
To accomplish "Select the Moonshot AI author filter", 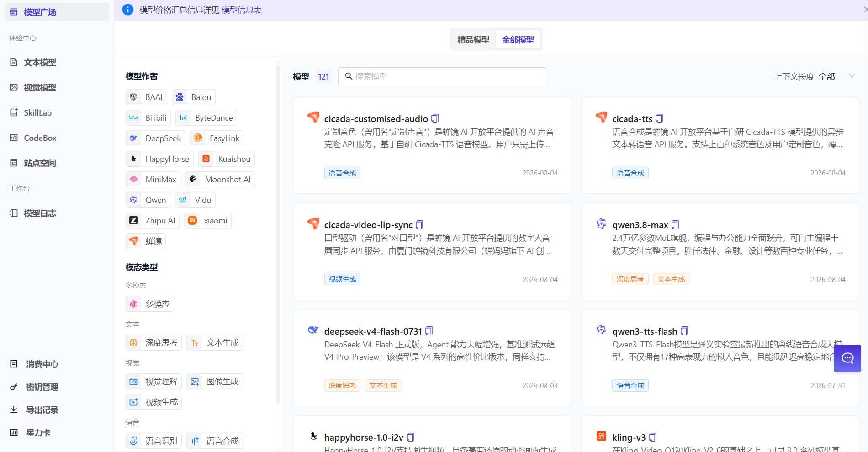I will 220,179.
